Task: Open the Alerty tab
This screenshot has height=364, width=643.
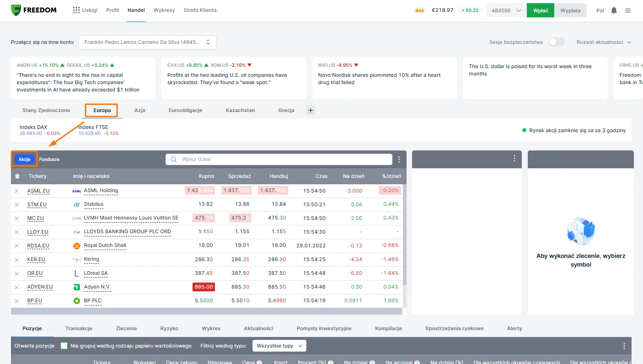Action: point(514,328)
